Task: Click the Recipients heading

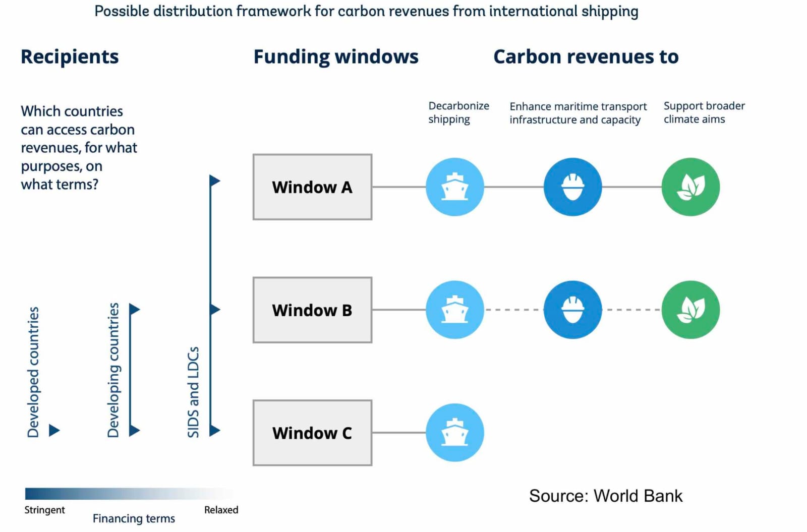Action: click(x=70, y=57)
